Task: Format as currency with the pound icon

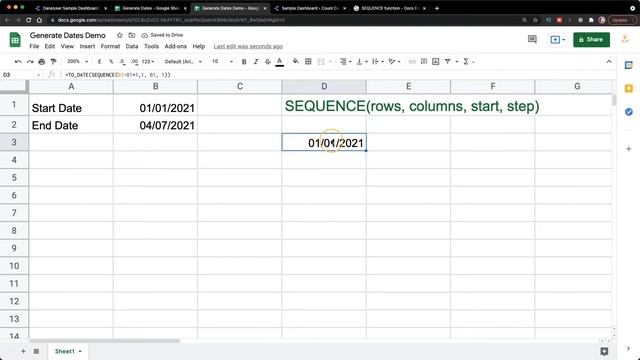Action: point(99,62)
